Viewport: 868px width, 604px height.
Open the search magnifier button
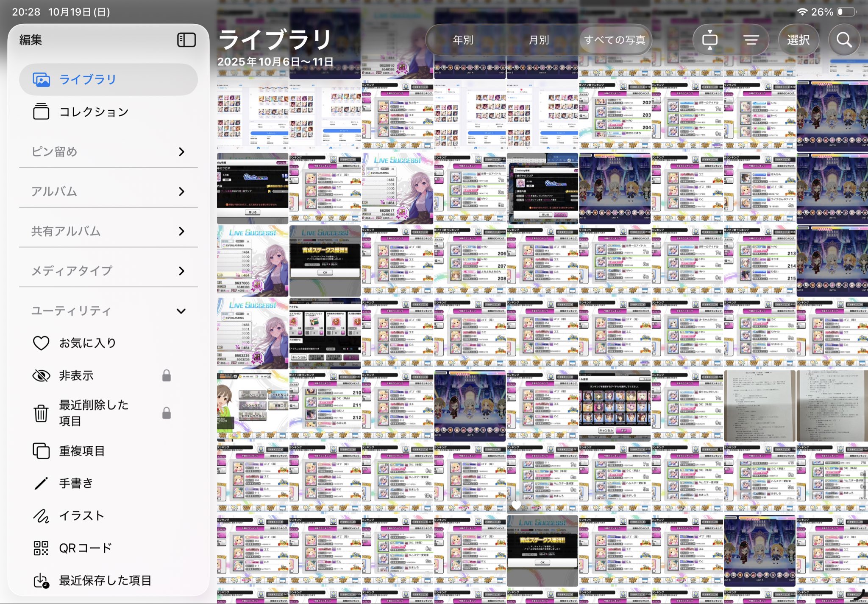843,40
